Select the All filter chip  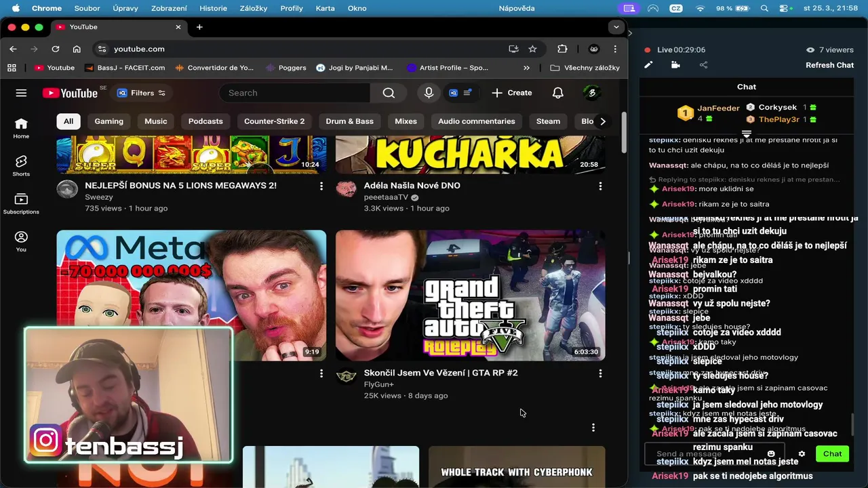[x=68, y=121]
